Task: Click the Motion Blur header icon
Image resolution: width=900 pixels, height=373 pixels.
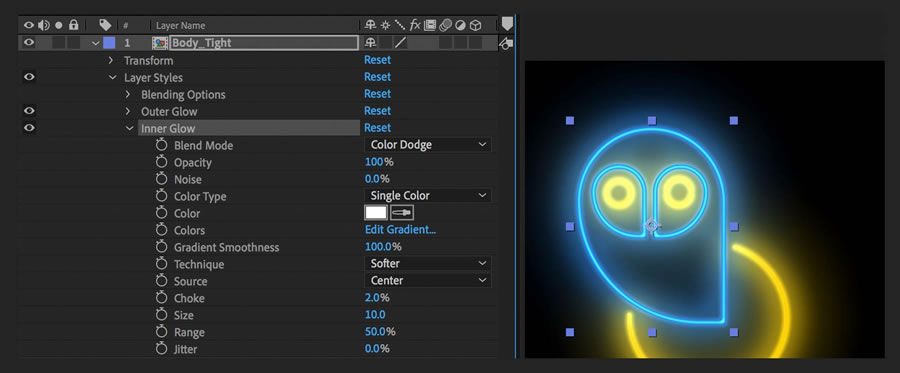Action: [445, 25]
